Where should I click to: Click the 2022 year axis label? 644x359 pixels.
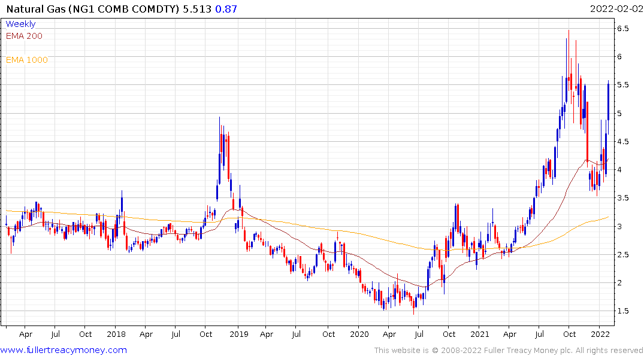[600, 334]
